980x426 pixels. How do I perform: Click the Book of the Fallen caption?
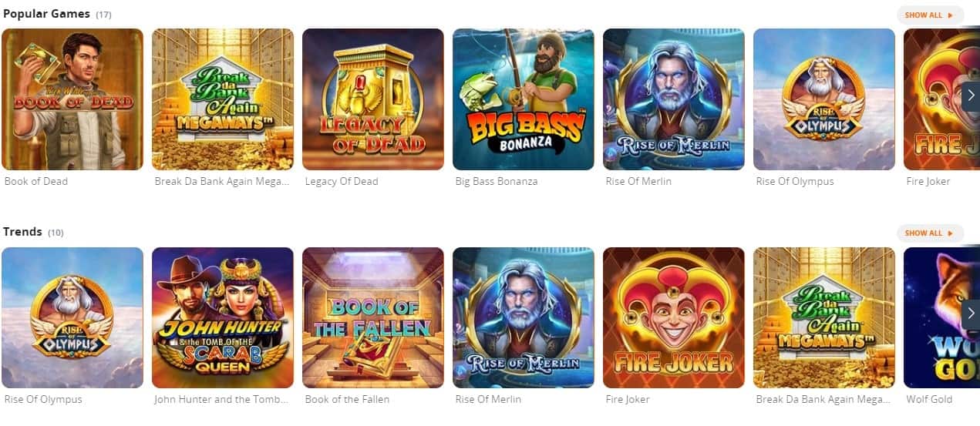click(x=347, y=400)
